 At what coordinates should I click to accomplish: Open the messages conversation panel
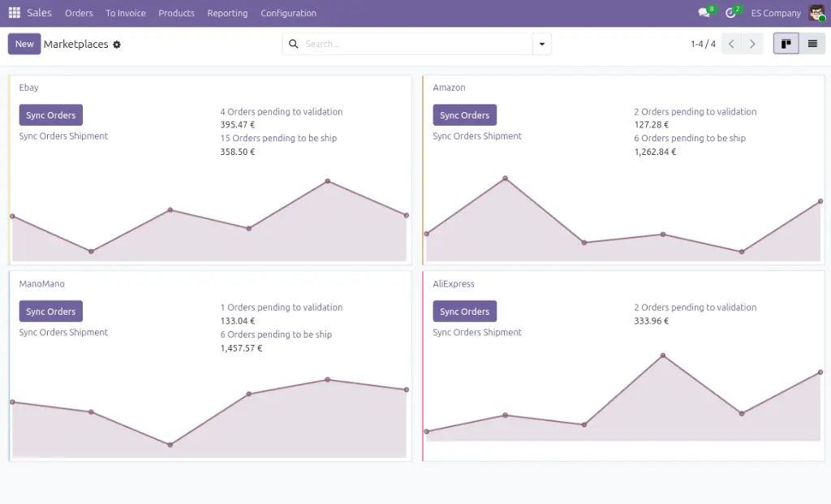click(x=703, y=12)
